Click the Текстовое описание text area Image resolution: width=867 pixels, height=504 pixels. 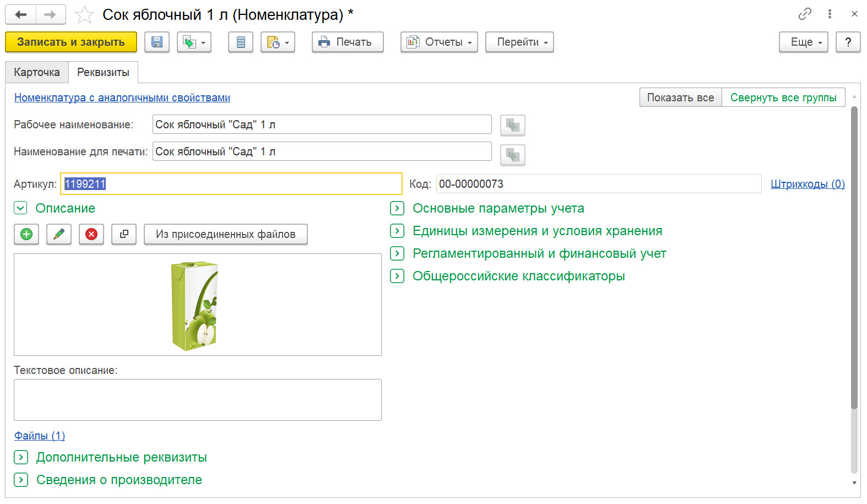point(198,400)
